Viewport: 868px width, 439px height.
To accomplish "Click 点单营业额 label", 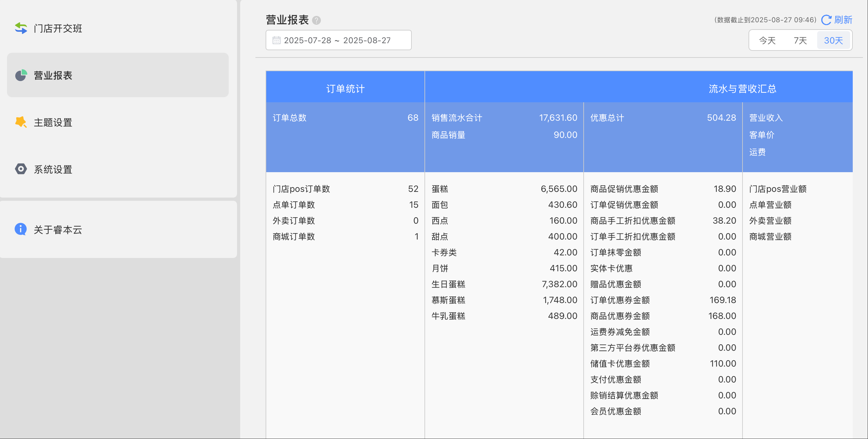I will pos(770,205).
